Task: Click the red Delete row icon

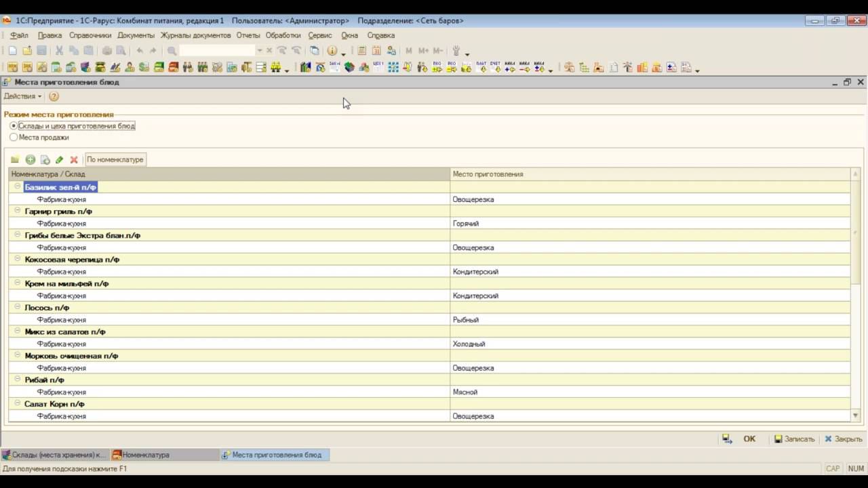Action: pos(74,160)
